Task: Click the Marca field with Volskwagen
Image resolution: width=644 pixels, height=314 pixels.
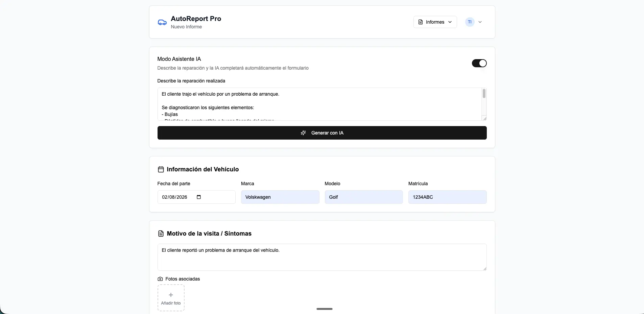Action: coord(280,197)
